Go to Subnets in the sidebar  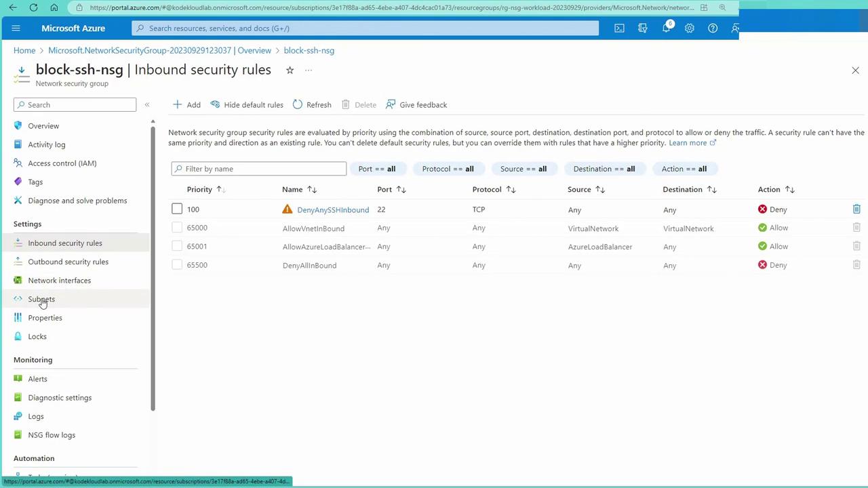[x=41, y=299]
